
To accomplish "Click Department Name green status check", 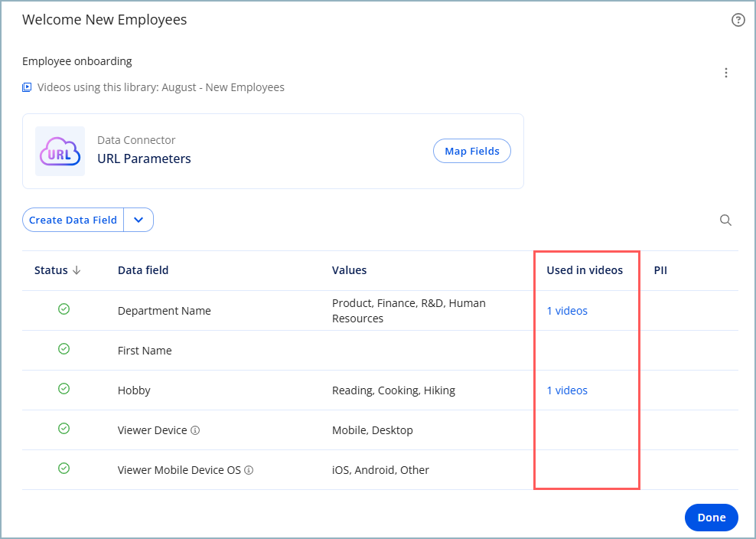I will tap(64, 309).
